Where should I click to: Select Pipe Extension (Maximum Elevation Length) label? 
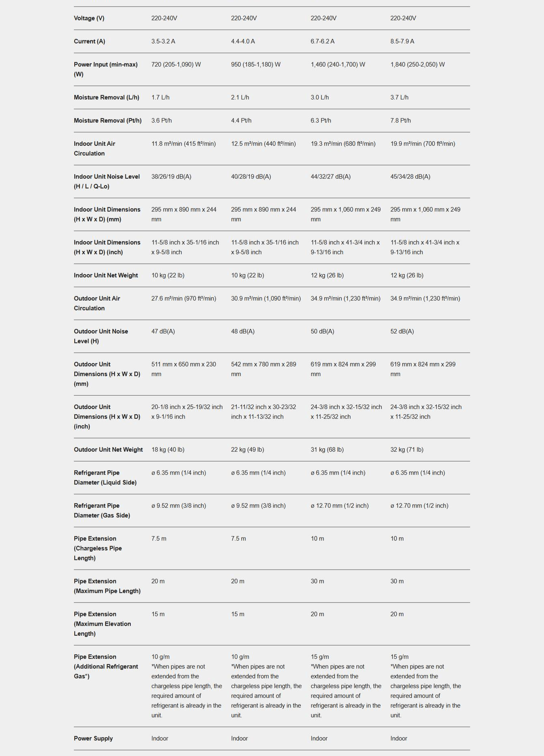(x=102, y=624)
